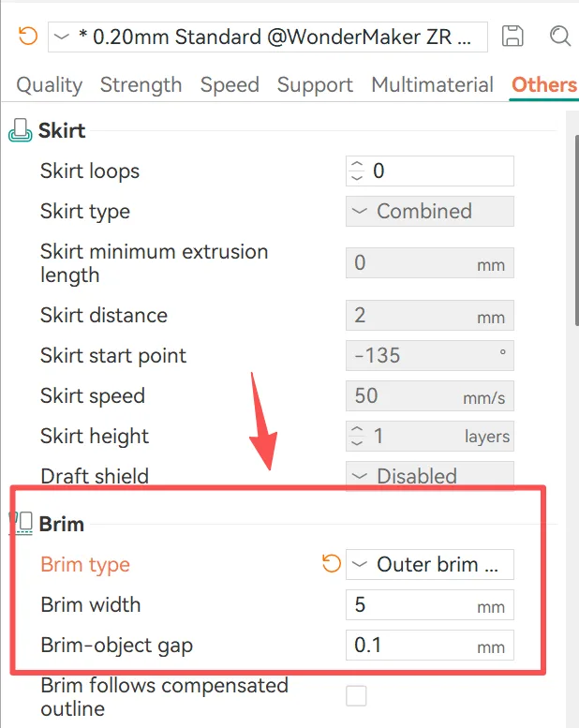Expand the Brim type dropdown
The width and height of the screenshot is (579, 728).
coord(430,565)
